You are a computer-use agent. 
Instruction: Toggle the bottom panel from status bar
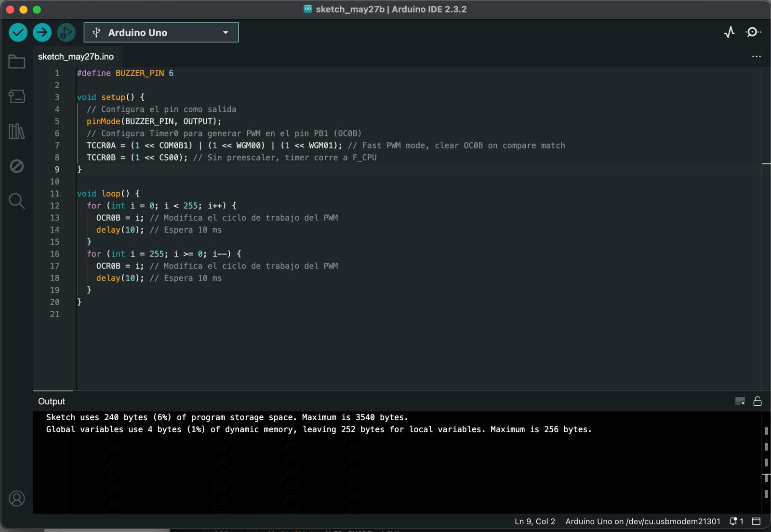(x=757, y=521)
